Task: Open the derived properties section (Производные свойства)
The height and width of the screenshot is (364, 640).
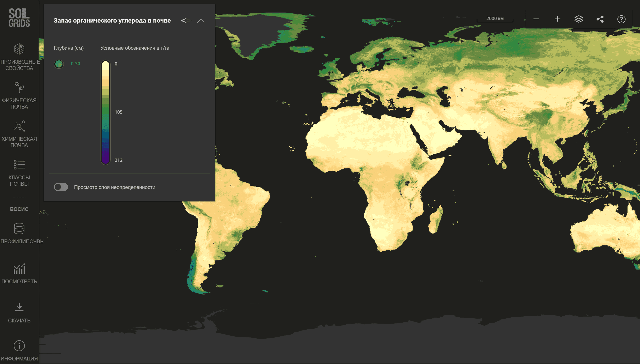Action: (x=19, y=49)
